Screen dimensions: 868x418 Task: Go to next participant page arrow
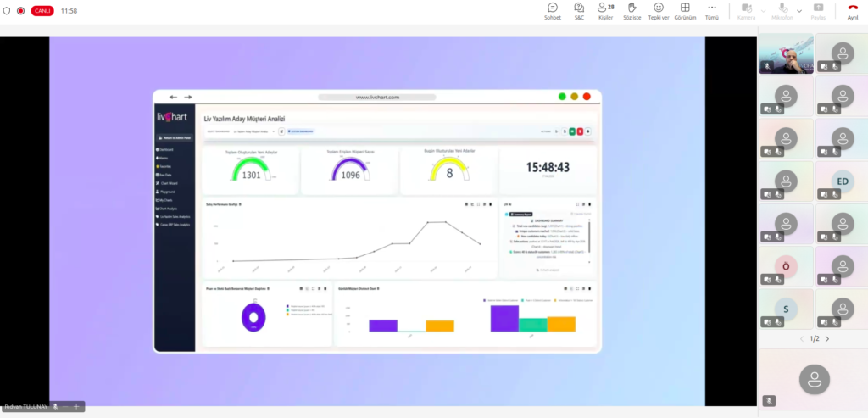click(827, 338)
